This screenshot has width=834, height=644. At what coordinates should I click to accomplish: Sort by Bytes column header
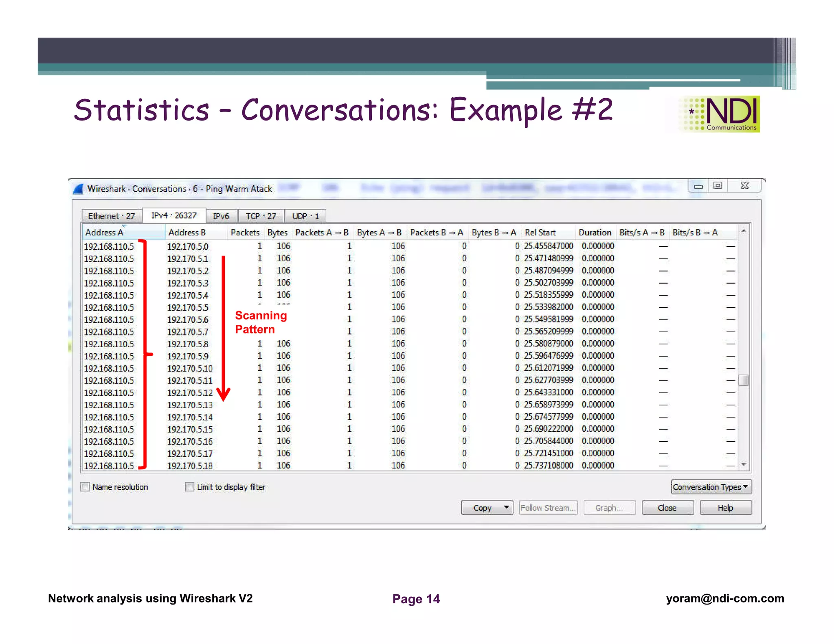pos(277,232)
